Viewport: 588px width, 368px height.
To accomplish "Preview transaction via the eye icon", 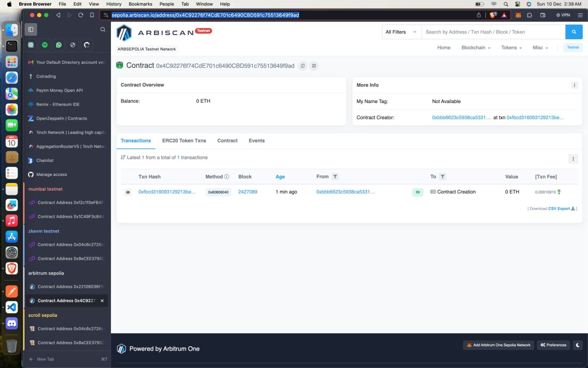I will 128,192.
